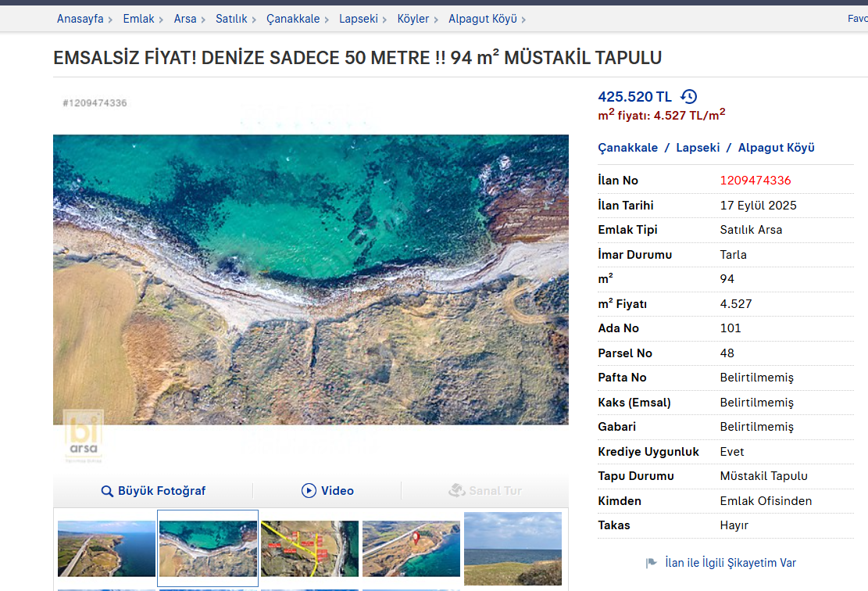Image resolution: width=868 pixels, height=591 pixels.
Task: Select the Satılık breadcrumb link
Action: tap(231, 19)
